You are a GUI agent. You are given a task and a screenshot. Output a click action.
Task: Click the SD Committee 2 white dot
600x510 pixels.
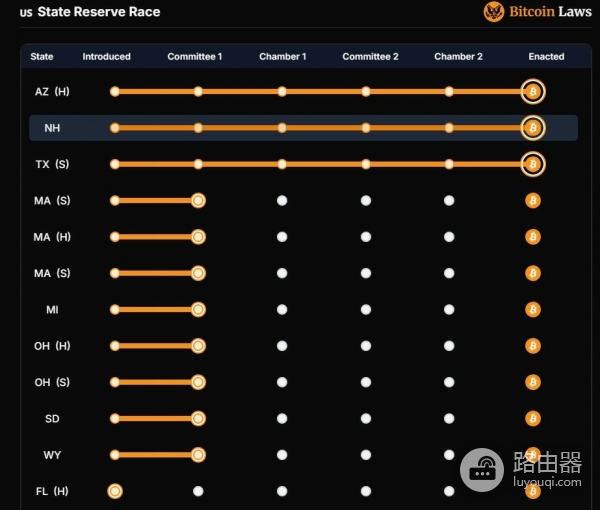click(366, 419)
